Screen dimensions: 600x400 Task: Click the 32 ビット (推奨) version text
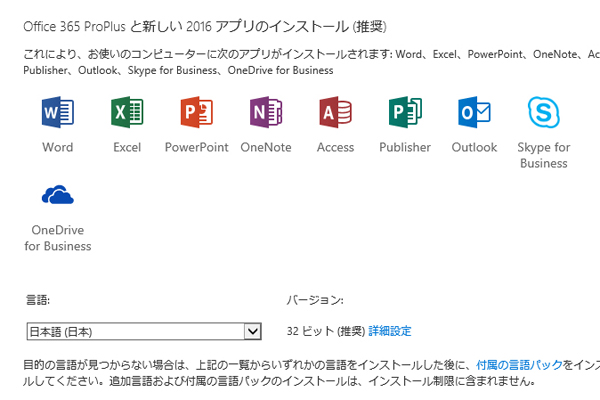325,331
